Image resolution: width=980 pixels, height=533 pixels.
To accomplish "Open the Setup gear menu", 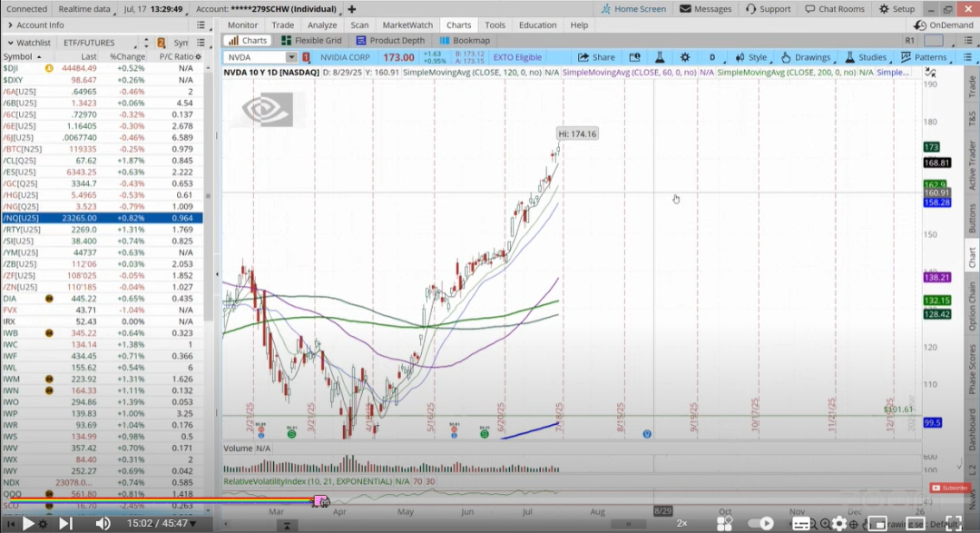I will coord(897,9).
